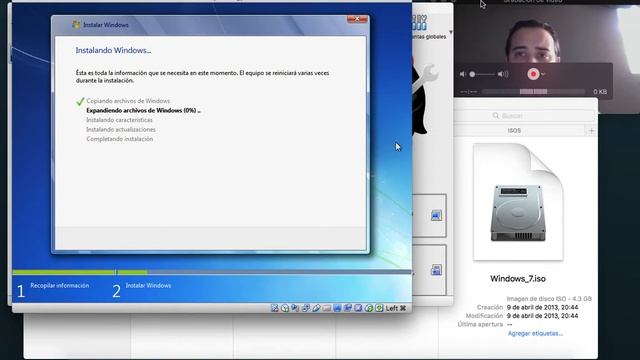The image size is (640, 360).
Task: Click the Instalando actualizaciones step
Action: (121, 129)
